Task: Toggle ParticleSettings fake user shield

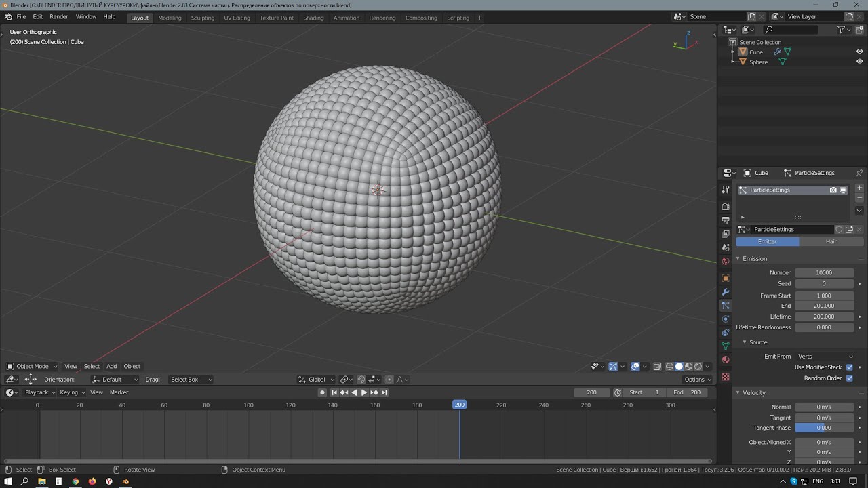Action: [839, 229]
